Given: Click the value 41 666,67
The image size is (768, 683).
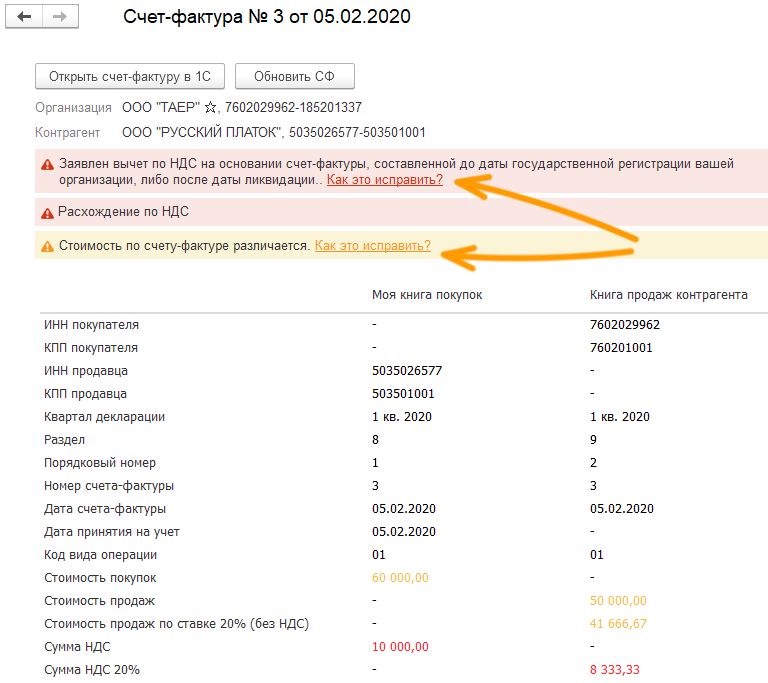Looking at the screenshot, I should (618, 624).
